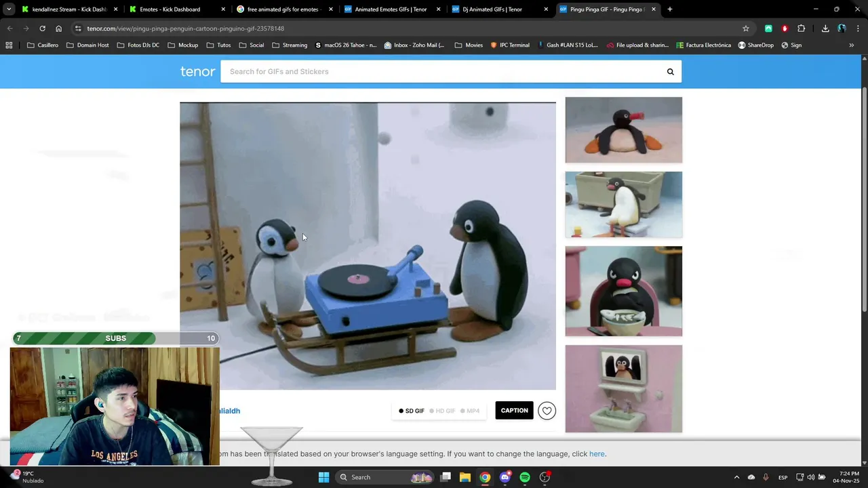Open the Chrome apps grid icon
Viewport: 868px width, 488px height.
click(x=9, y=45)
